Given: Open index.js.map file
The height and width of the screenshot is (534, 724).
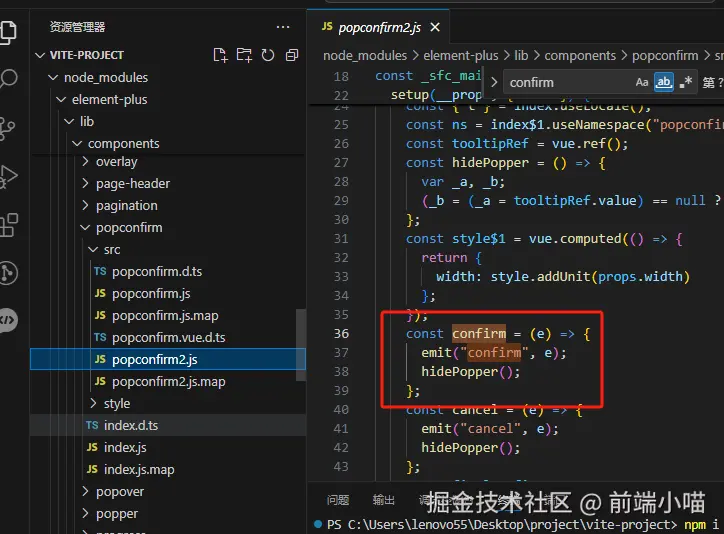Looking at the screenshot, I should click(168, 469).
